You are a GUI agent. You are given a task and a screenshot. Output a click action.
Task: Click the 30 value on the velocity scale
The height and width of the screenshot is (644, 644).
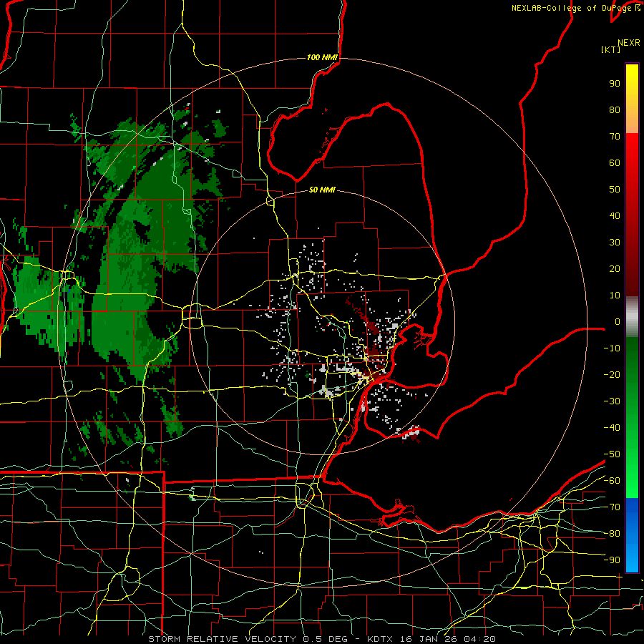[615, 243]
